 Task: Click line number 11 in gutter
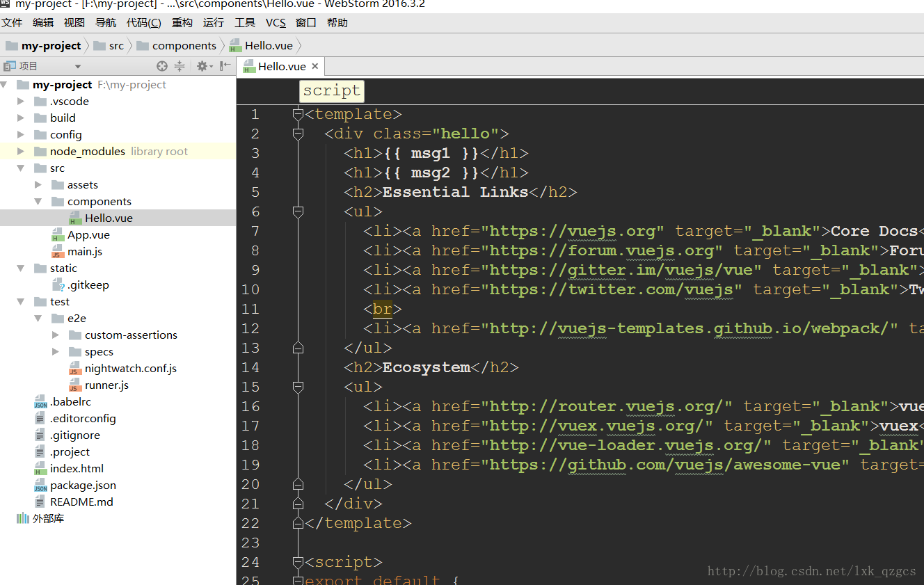pos(250,309)
